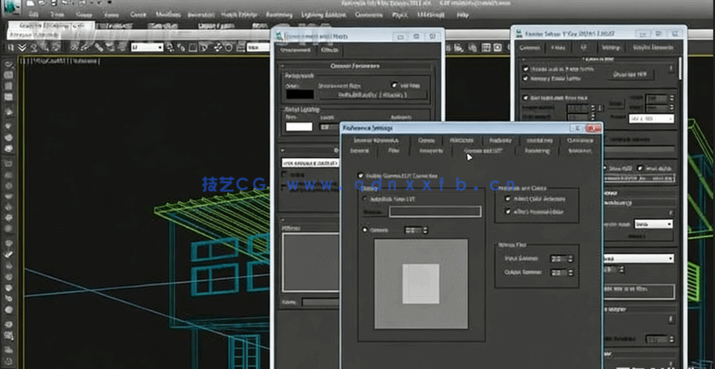Viewport: 715px width, 369px height.
Task: Activate the Select and Move tool
Action: (217, 47)
